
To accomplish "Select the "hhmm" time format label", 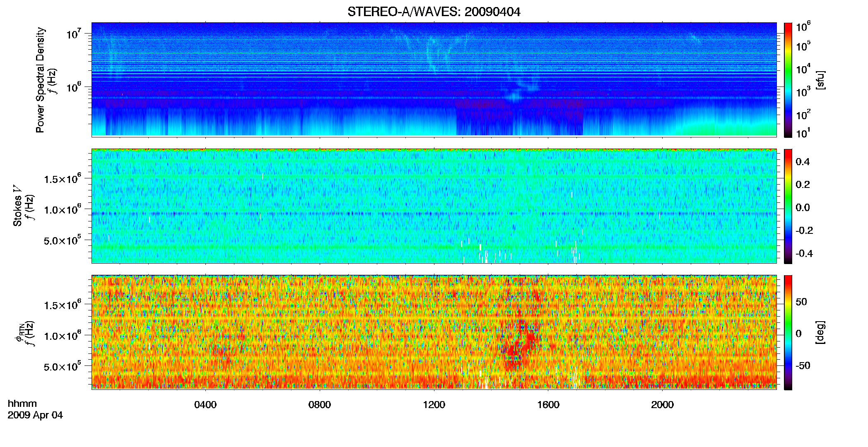I will (x=22, y=404).
